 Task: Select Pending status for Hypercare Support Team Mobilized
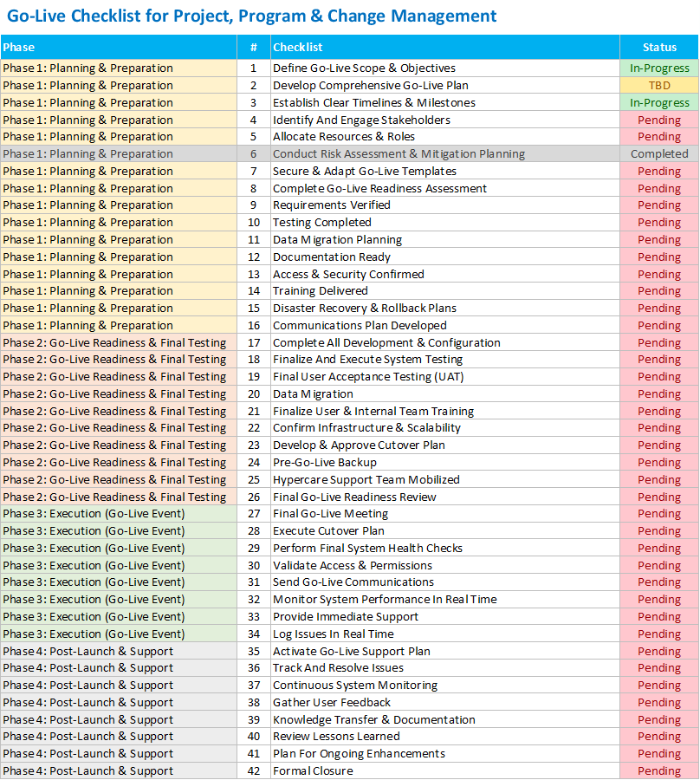click(x=659, y=480)
